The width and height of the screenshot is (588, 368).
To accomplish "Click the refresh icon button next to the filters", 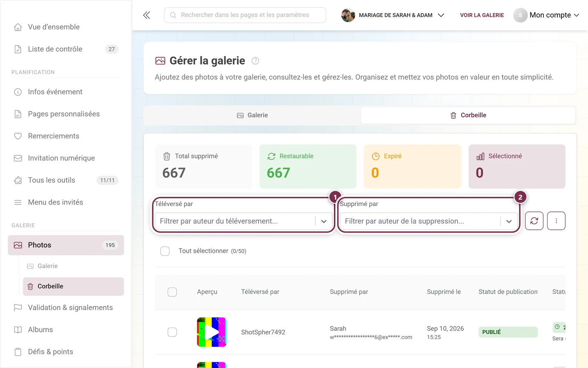I will pos(534,221).
